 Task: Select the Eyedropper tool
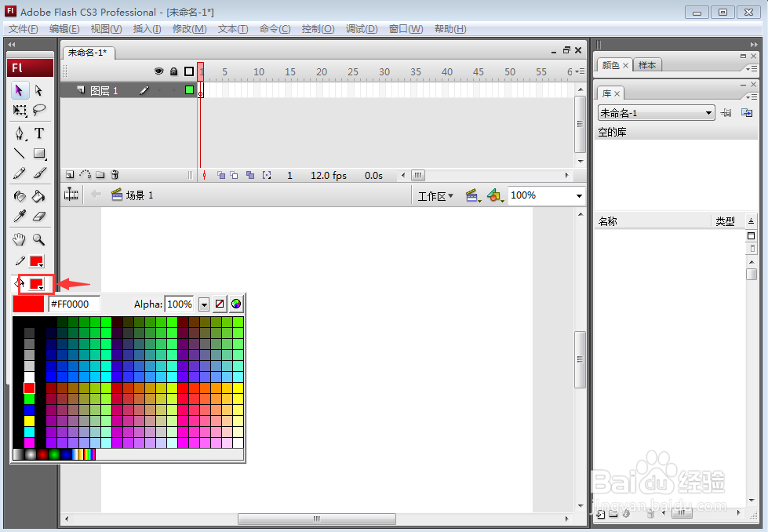[x=19, y=216]
